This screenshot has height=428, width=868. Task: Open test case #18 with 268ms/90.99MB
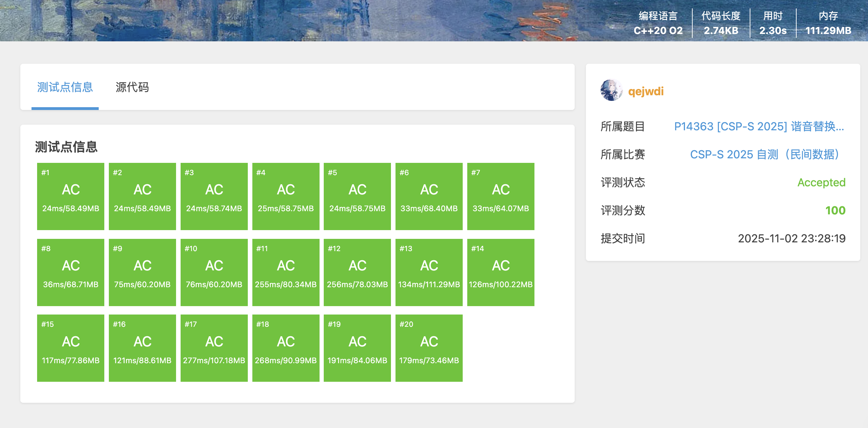286,348
